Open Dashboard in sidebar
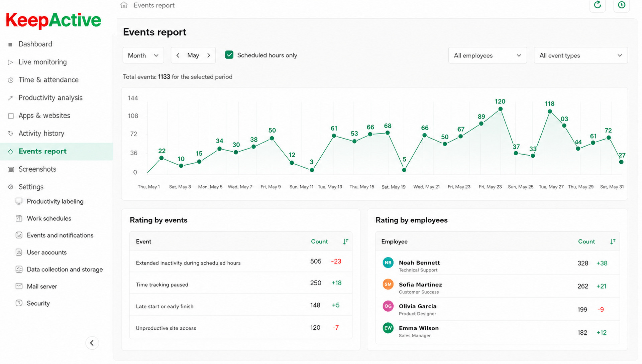The height and width of the screenshot is (364, 642). [35, 44]
